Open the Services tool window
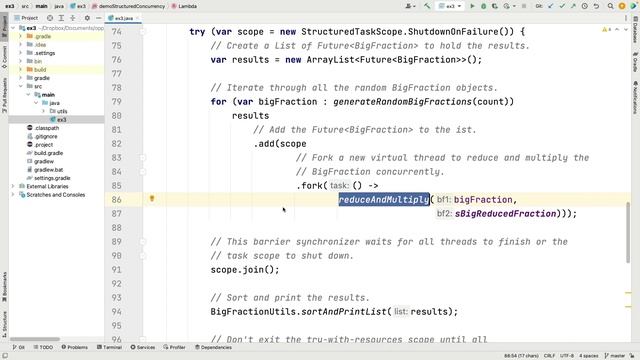Screen dimensions: 640x360 pyautogui.click(x=143, y=347)
